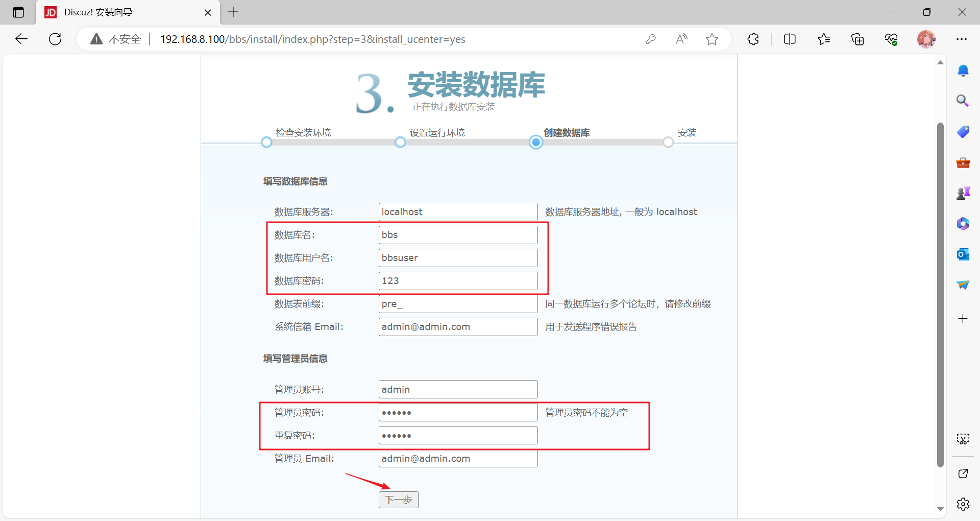This screenshot has height=521, width=980.
Task: Open sidebar link in external window icon
Action: click(963, 473)
